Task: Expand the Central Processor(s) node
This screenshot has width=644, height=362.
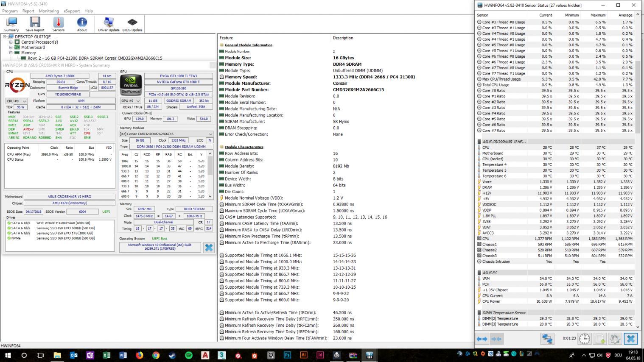Action: pyautogui.click(x=11, y=42)
